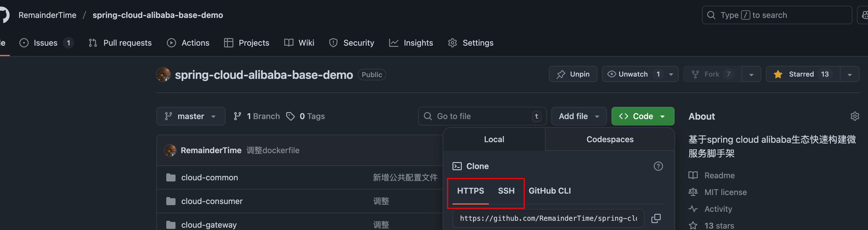Select the GitHub CLI clone option

click(550, 191)
